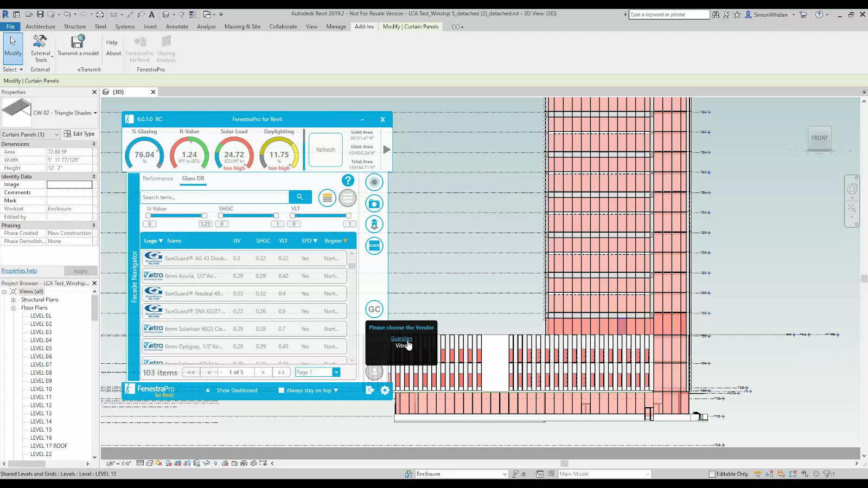Click the round rocket icon button
Image resolution: width=868 pixels, height=488 pixels.
pyautogui.click(x=374, y=224)
